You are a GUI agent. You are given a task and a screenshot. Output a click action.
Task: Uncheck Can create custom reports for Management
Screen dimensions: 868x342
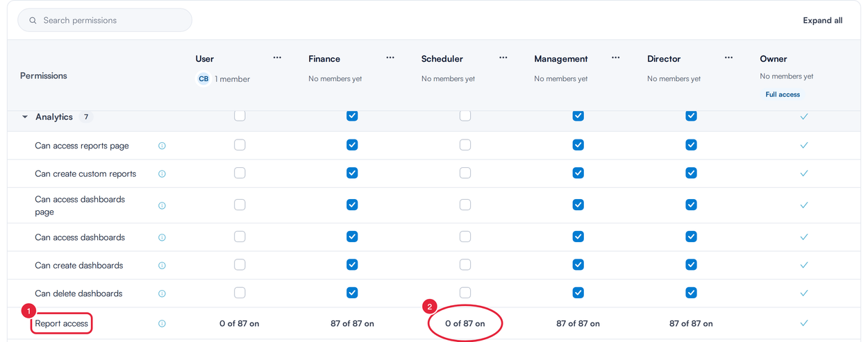[578, 173]
